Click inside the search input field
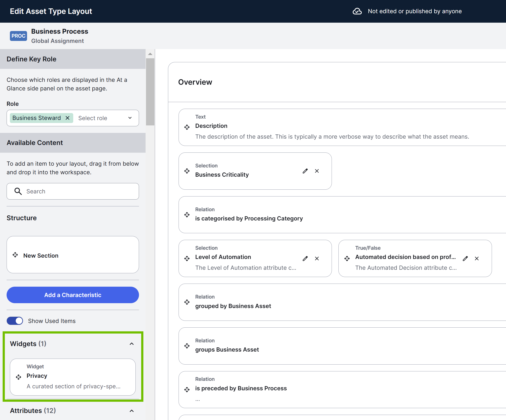Screen dimensions: 506x420 tap(72, 191)
